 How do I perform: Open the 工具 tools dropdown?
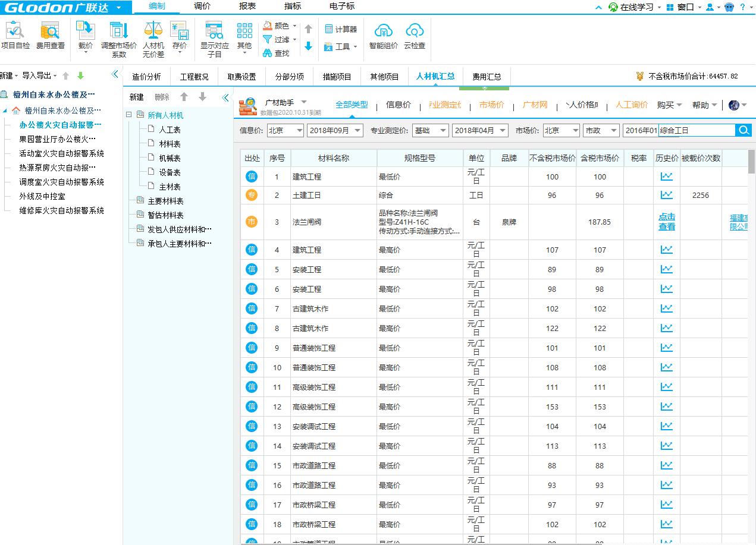pyautogui.click(x=341, y=46)
